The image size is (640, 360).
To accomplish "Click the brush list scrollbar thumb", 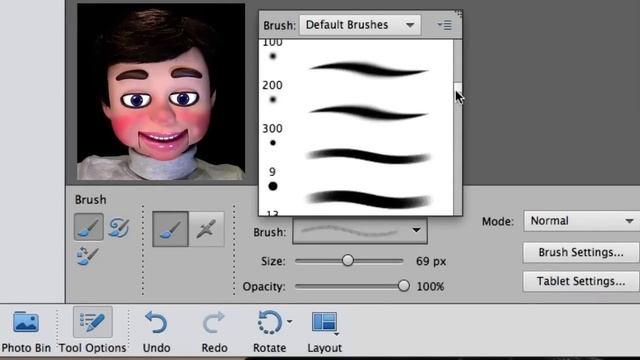I will click(x=458, y=93).
